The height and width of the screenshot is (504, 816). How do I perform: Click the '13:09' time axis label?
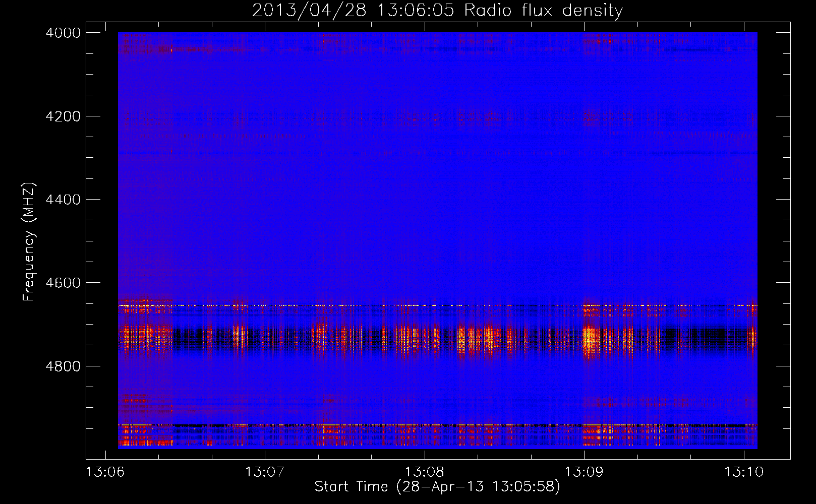(x=584, y=472)
